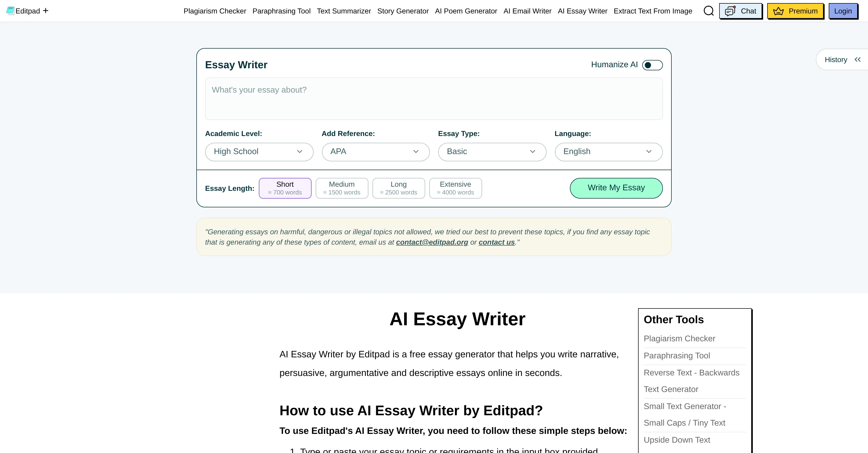Open Small Text Generator link
The width and height of the screenshot is (868, 453).
pyautogui.click(x=685, y=414)
